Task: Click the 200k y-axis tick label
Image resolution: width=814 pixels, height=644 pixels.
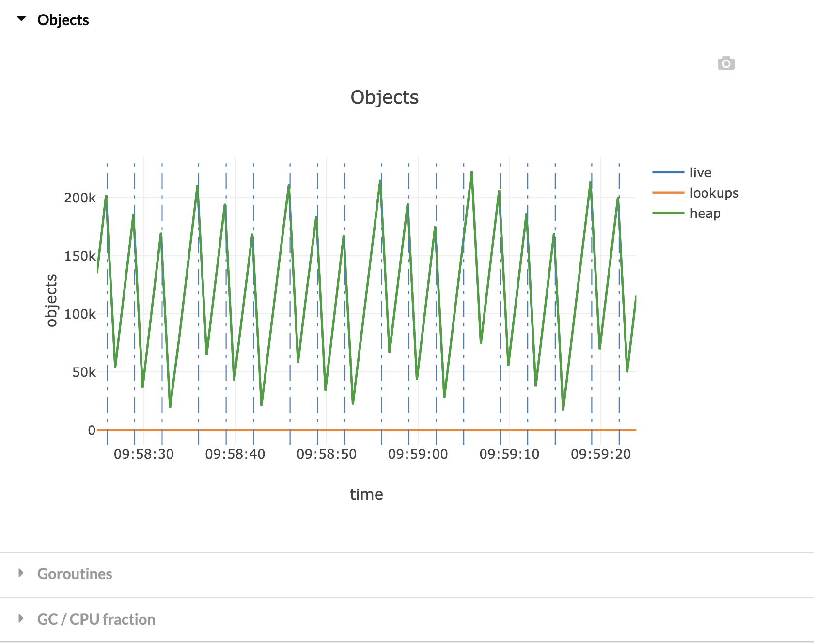Action: 80,198
